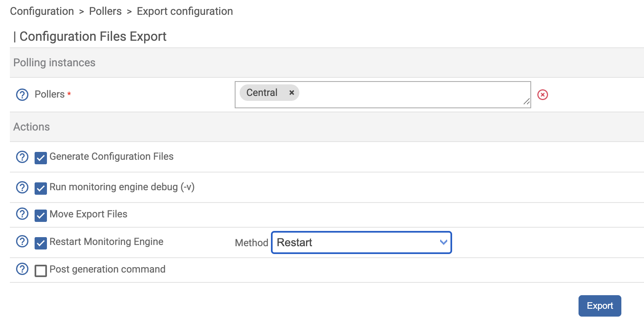The height and width of the screenshot is (331, 644).
Task: Disable Run monitoring engine debug checkbox
Action: click(41, 188)
